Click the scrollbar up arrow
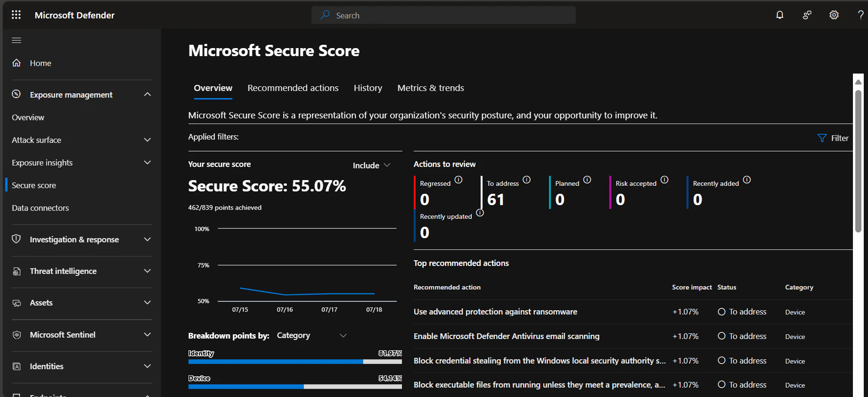The width and height of the screenshot is (868, 397). point(859,82)
